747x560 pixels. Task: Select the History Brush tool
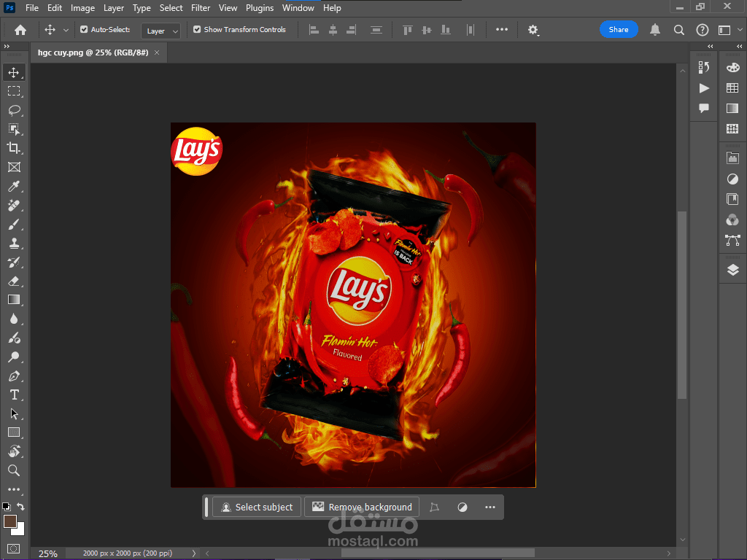coord(14,262)
